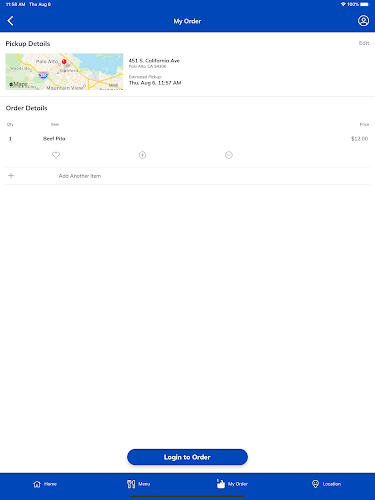Image resolution: width=375 pixels, height=500 pixels.
Task: Go back using the header arrow
Action: [x=10, y=21]
